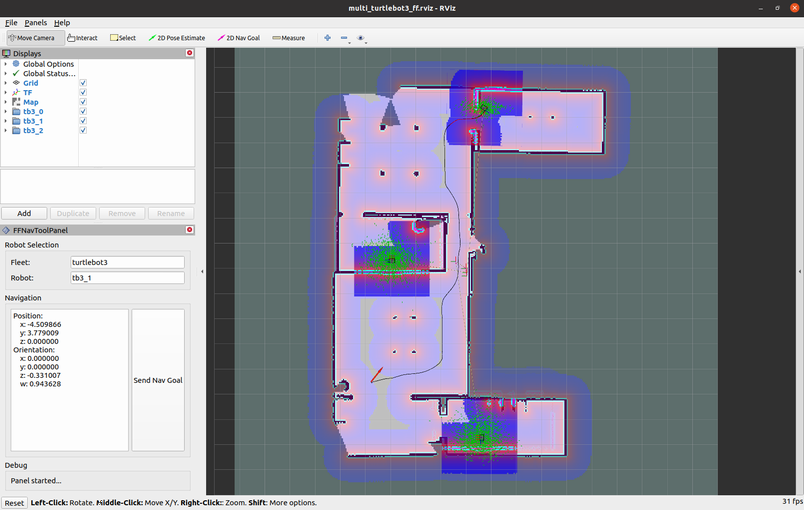
Task: Expand the TF display entry
Action: pos(6,93)
